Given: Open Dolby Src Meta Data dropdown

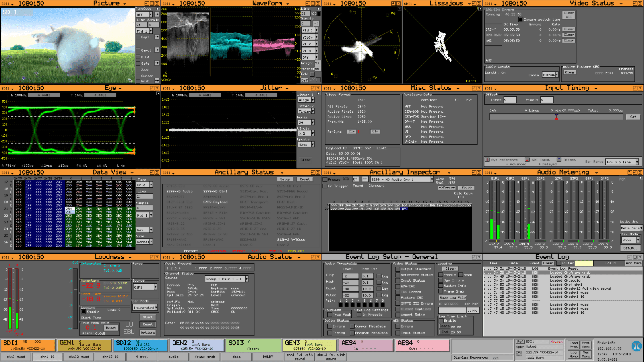Looking at the screenshot, I should click(x=631, y=228).
